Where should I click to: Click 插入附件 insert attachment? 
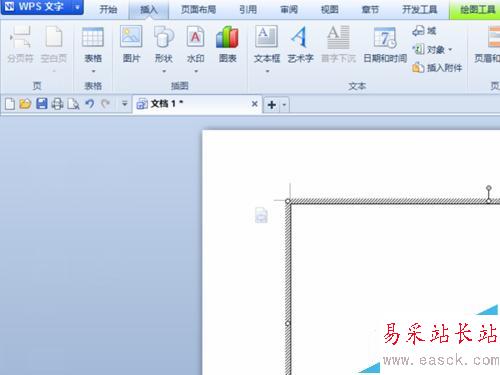tap(437, 68)
